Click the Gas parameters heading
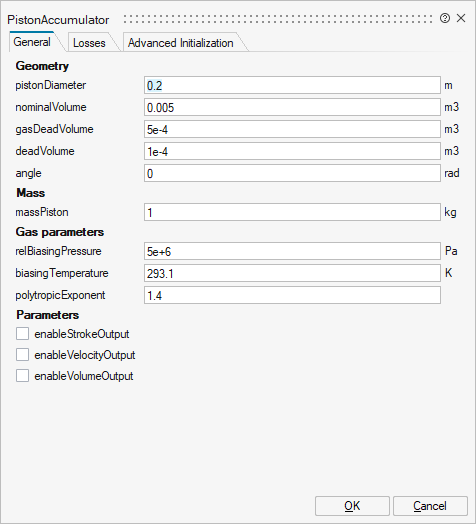Image resolution: width=476 pixels, height=524 pixels. (x=60, y=232)
